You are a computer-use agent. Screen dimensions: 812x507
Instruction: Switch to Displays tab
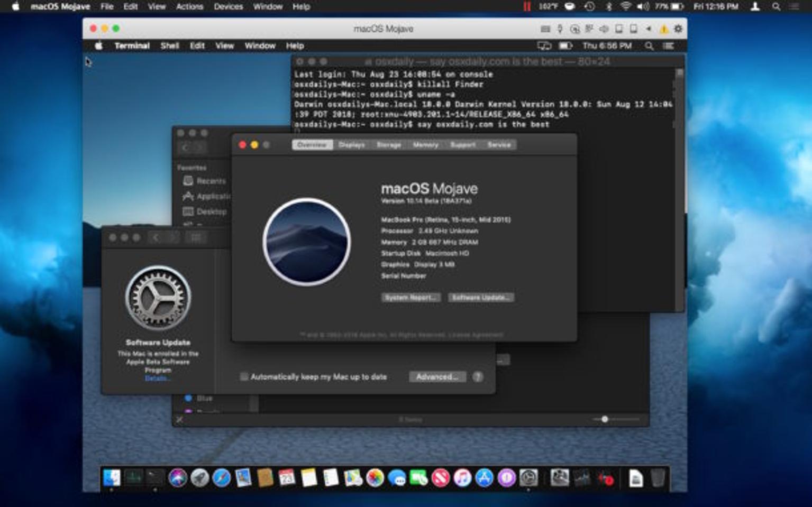[x=352, y=145]
